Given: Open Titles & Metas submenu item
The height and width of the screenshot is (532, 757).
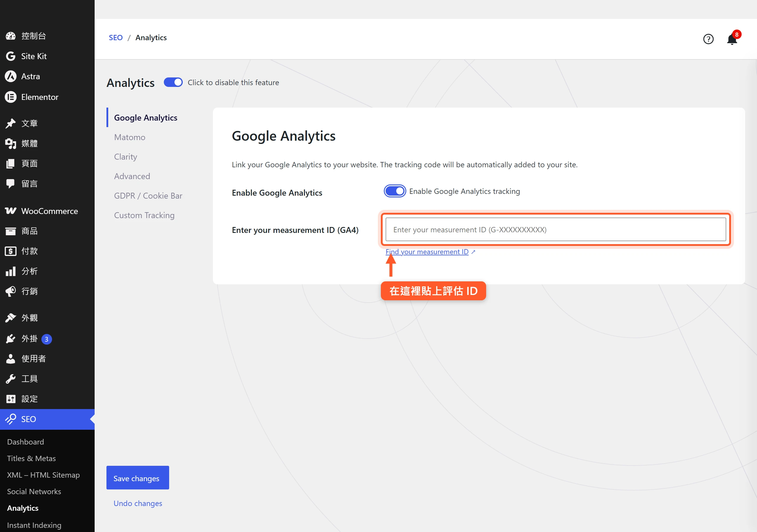Looking at the screenshot, I should 31,458.
